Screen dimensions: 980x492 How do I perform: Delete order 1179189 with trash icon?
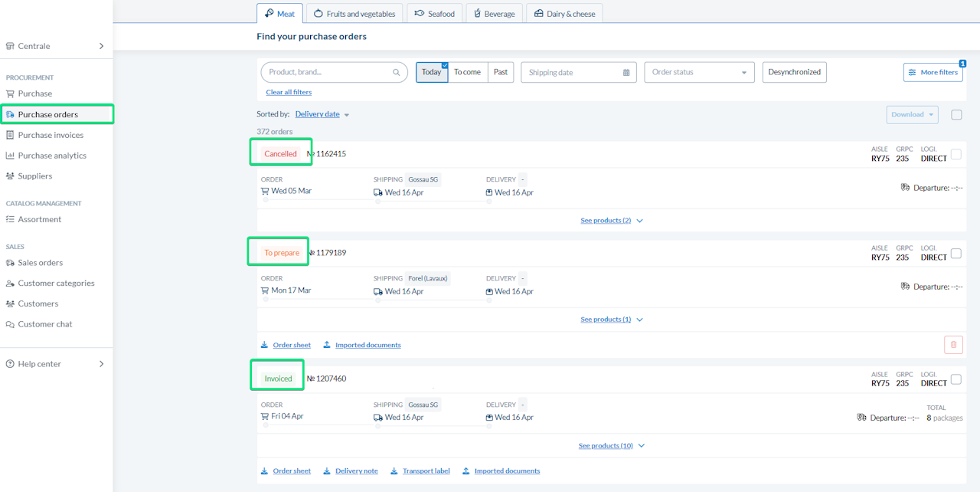(953, 345)
